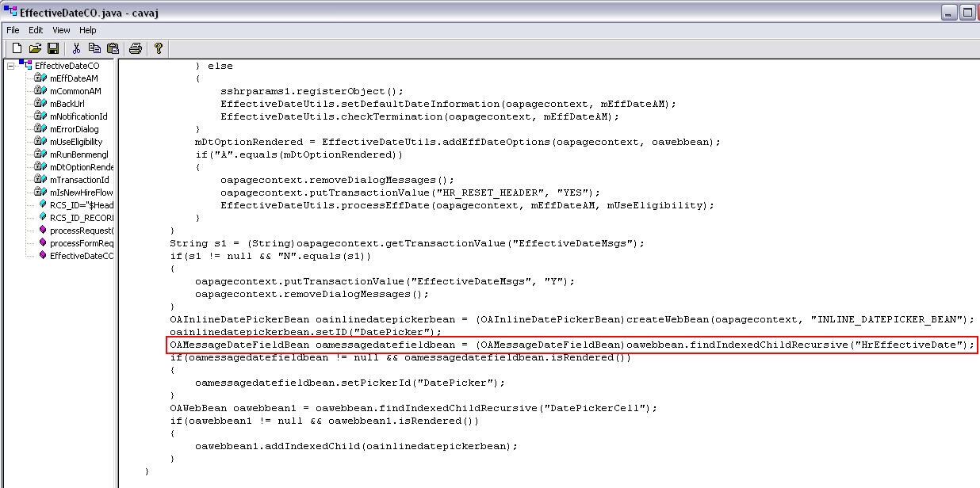
Task: Select the mTransactionId field node
Action: pyautogui.click(x=79, y=180)
